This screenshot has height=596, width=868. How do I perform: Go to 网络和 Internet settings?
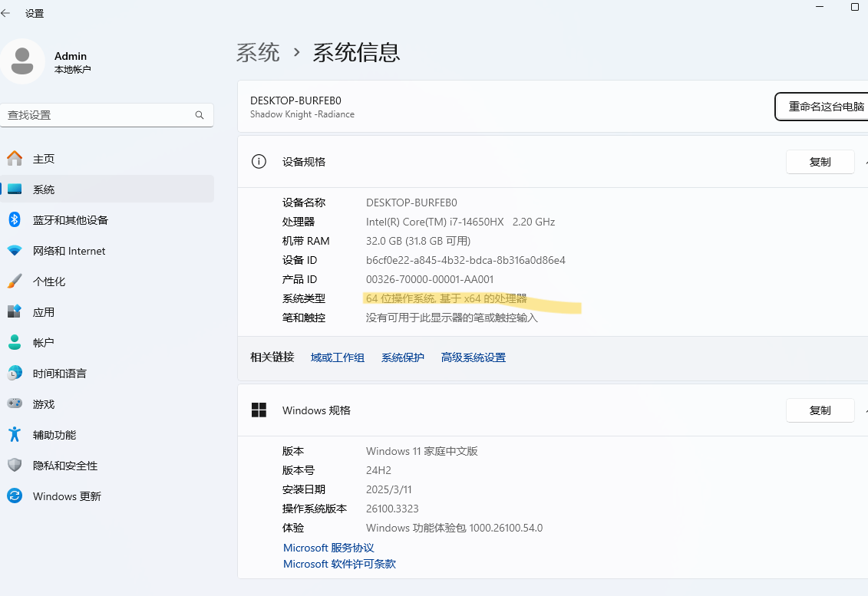point(107,251)
